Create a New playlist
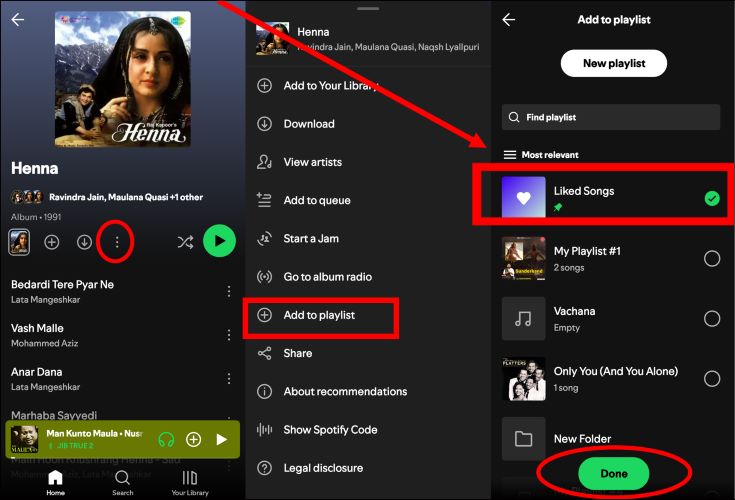 click(x=614, y=63)
